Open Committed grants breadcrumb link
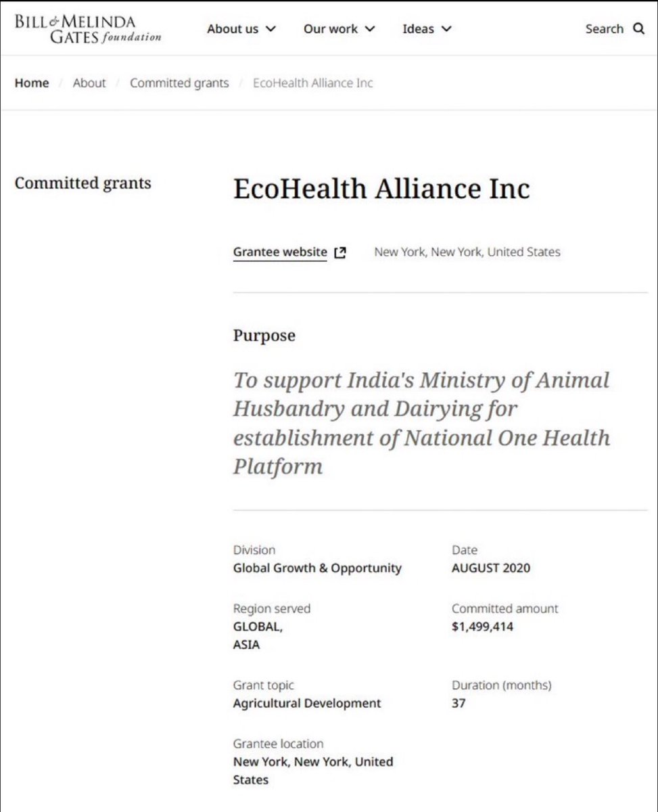 coord(179,83)
